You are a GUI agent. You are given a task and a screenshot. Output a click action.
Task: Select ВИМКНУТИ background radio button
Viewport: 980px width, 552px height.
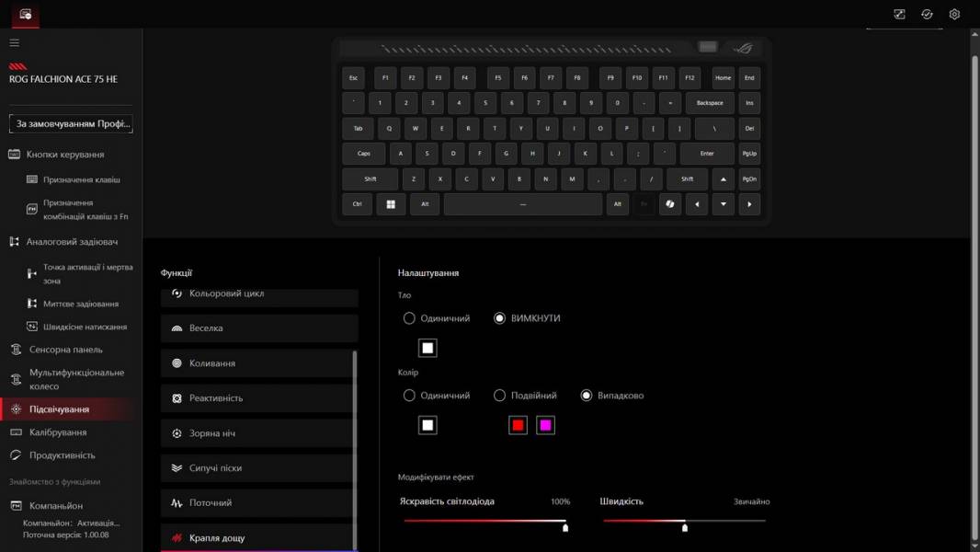coord(500,318)
